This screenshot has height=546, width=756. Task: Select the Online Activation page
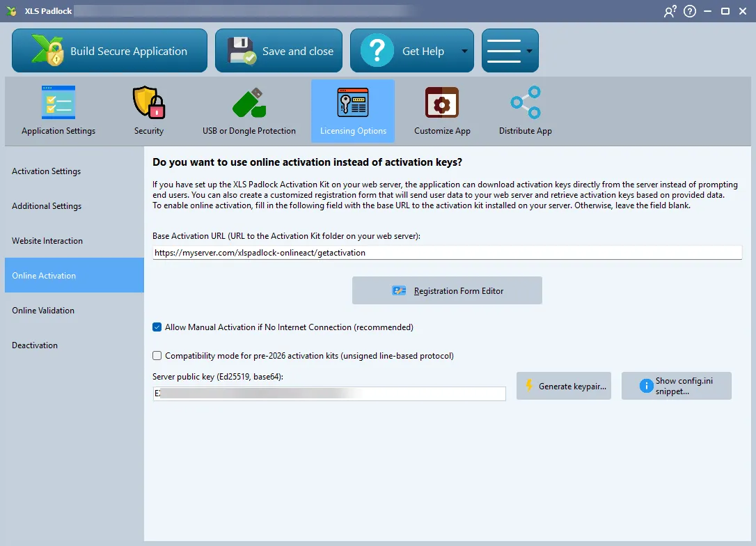74,275
